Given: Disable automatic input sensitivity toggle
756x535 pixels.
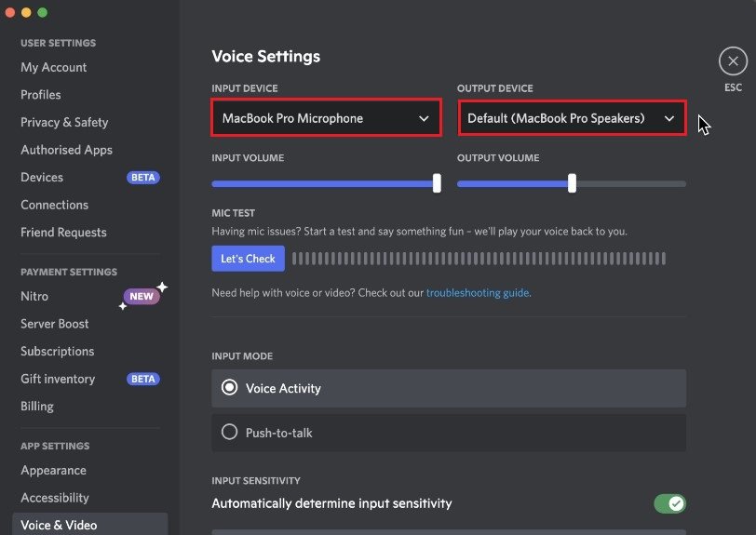Looking at the screenshot, I should tap(669, 503).
